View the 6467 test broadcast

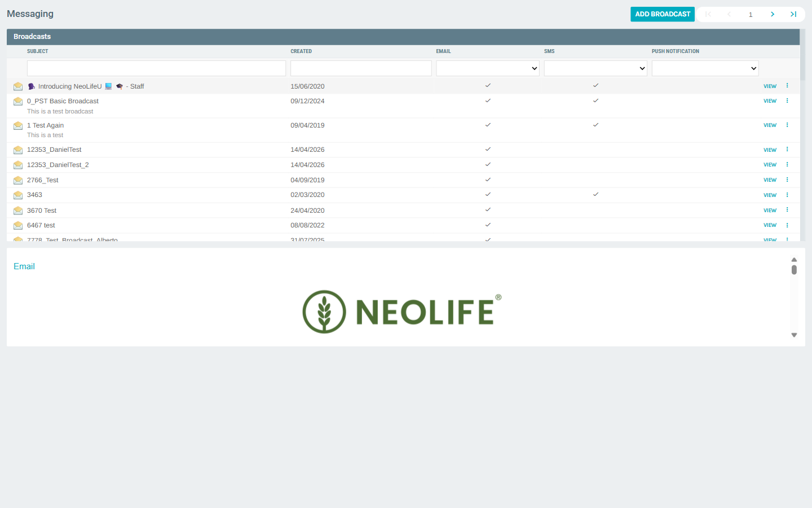tap(770, 225)
